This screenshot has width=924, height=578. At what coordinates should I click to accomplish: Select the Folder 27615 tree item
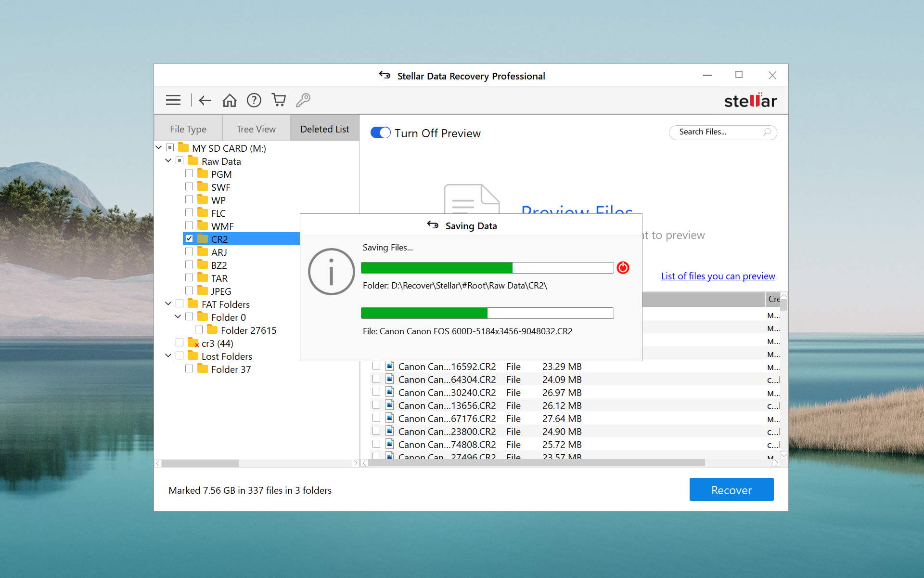[248, 330]
